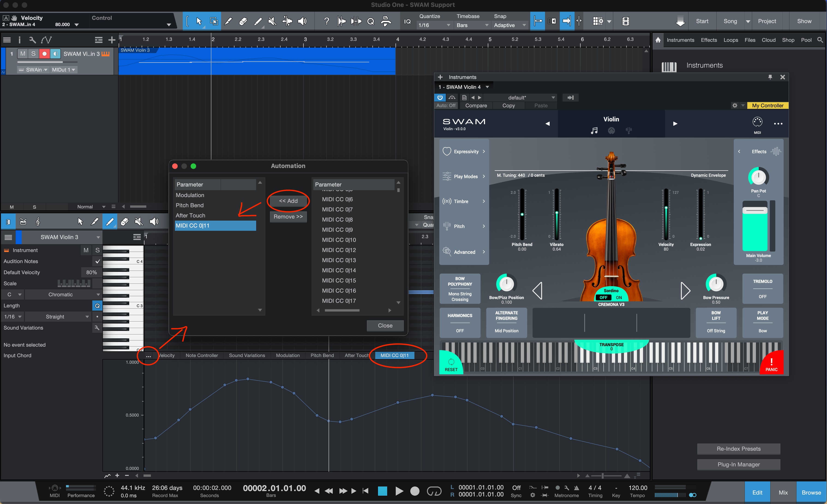827x504 pixels.
Task: Start transport playback with Play button
Action: 399,491
